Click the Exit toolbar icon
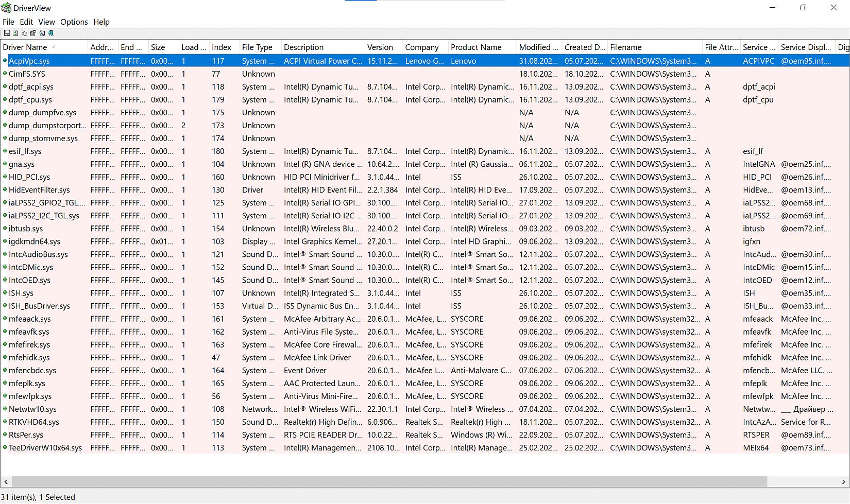This screenshot has height=504, width=850. click(x=50, y=33)
